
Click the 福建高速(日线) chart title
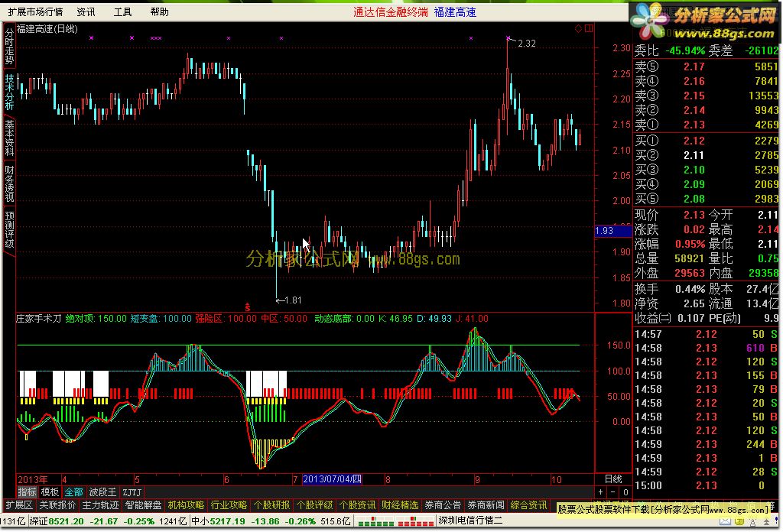pyautogui.click(x=47, y=29)
